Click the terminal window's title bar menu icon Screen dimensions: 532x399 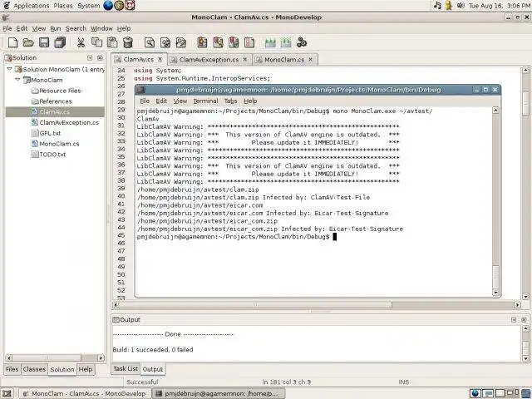point(140,90)
